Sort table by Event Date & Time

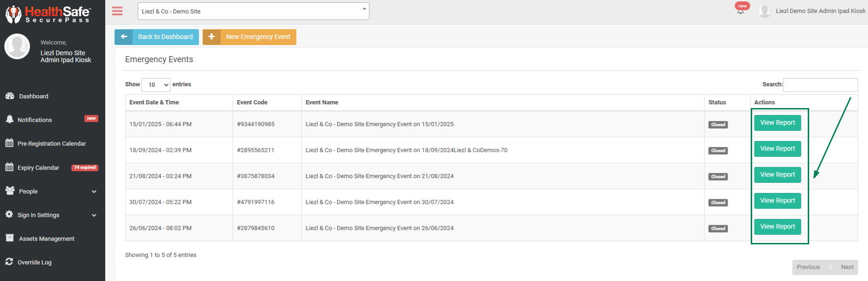(154, 102)
